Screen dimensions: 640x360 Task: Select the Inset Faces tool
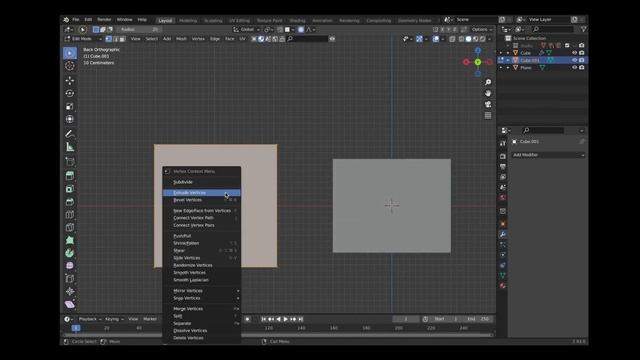tap(70, 189)
